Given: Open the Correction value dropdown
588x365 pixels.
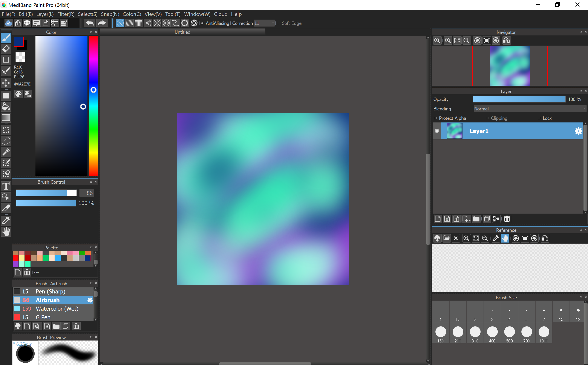Looking at the screenshot, I should (273, 23).
